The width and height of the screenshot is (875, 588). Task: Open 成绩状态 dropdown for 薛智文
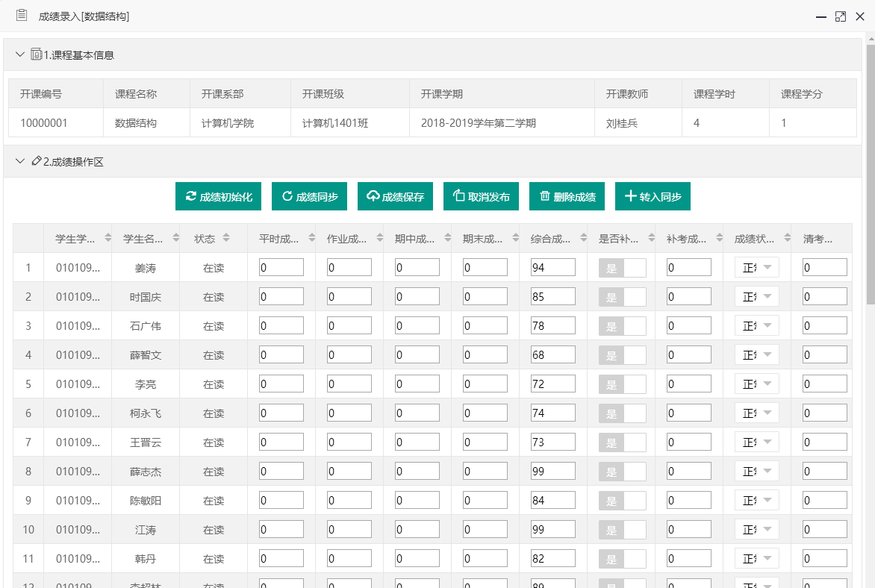[757, 354]
